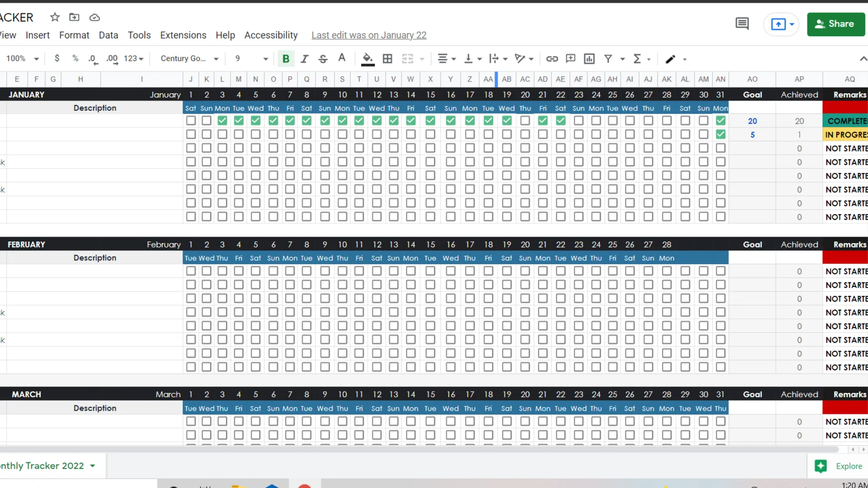Uncheck January 3 checkbox in first row
The height and width of the screenshot is (488, 868).
point(222,121)
